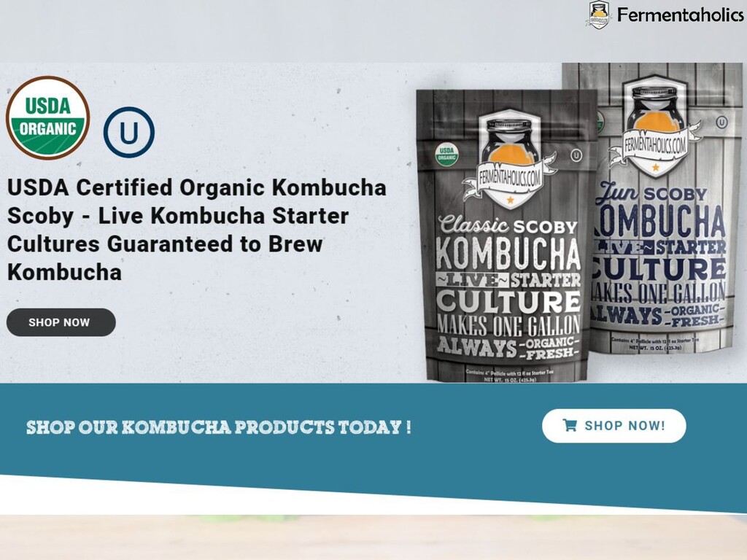Click the dark SHOP NOW button
This screenshot has width=747, height=560.
61,322
